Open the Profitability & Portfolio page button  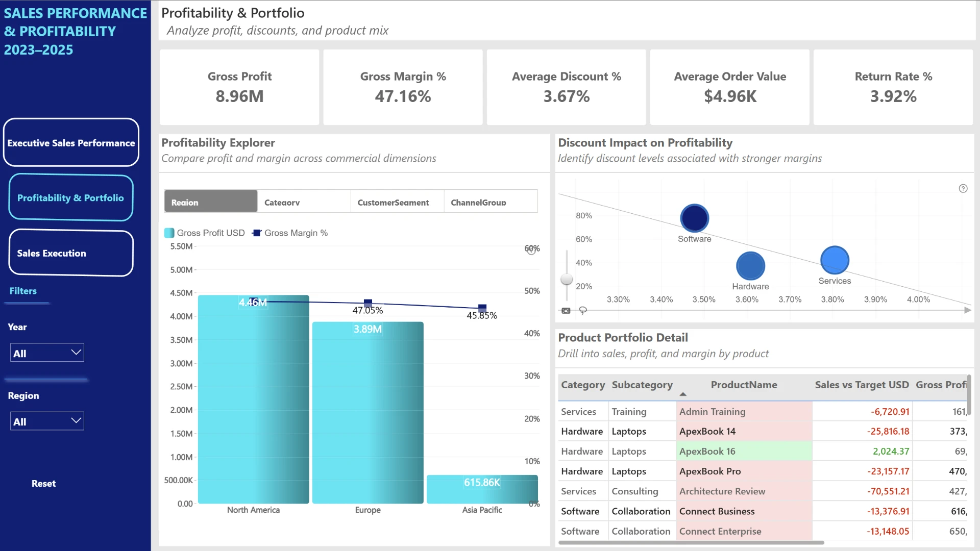coord(71,197)
